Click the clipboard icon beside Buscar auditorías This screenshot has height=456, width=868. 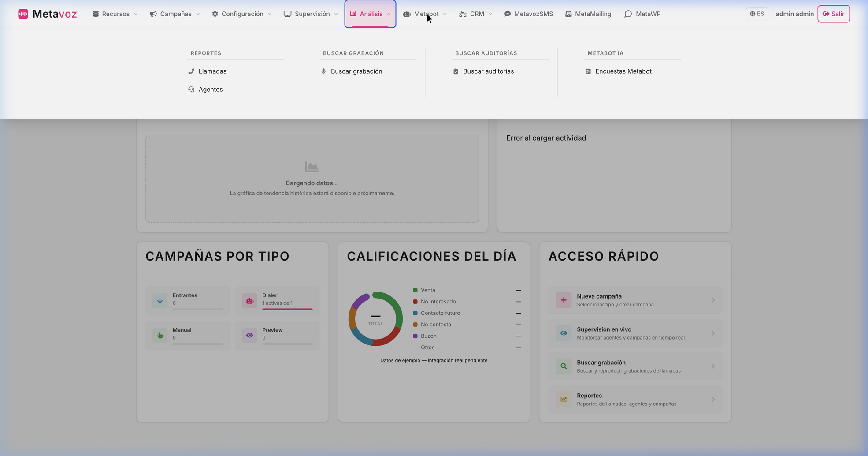456,71
